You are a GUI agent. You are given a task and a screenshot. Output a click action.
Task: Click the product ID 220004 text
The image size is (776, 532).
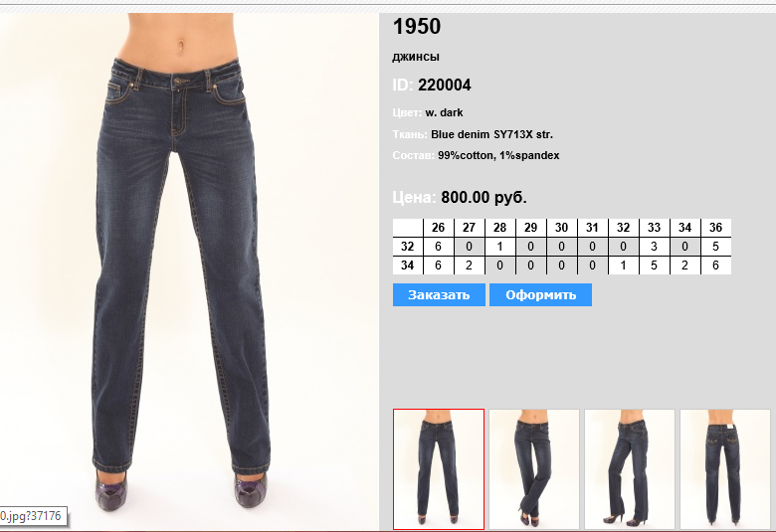pyautogui.click(x=445, y=86)
